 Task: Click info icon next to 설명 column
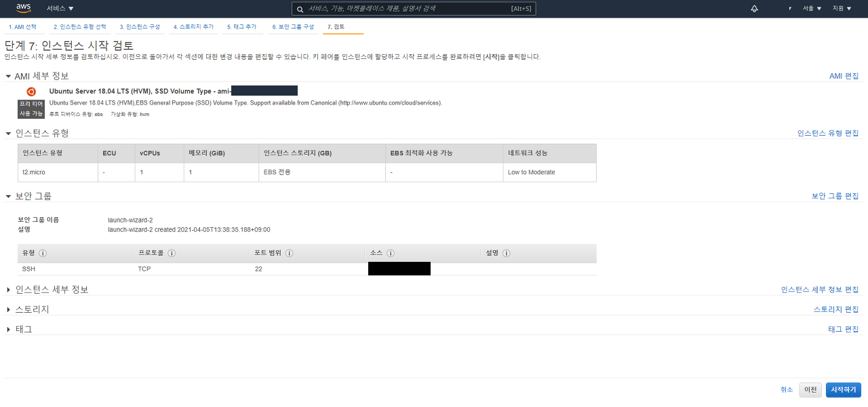coord(507,253)
